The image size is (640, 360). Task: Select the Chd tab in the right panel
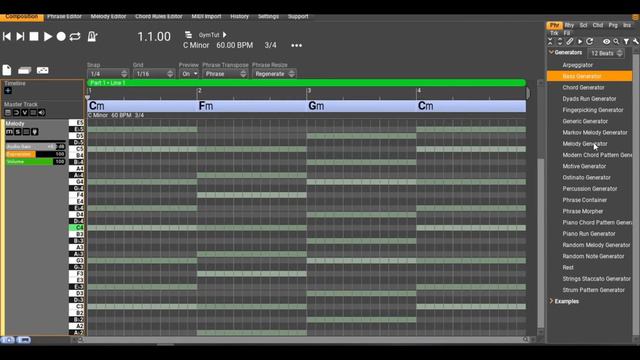(598, 25)
